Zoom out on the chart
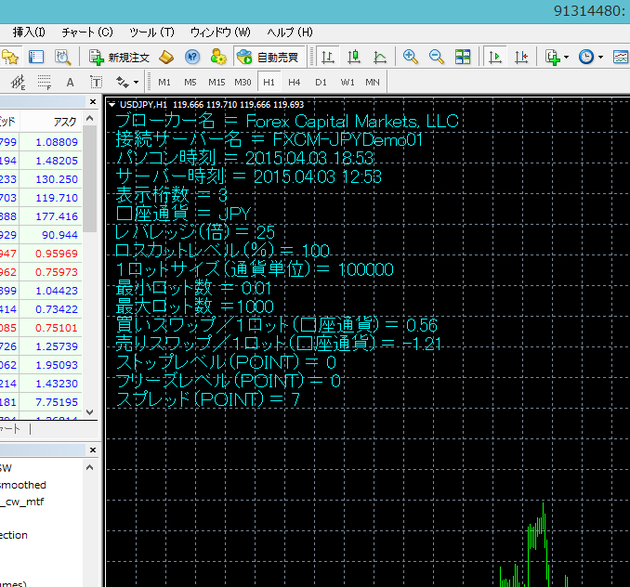This screenshot has width=630, height=587. (436, 57)
